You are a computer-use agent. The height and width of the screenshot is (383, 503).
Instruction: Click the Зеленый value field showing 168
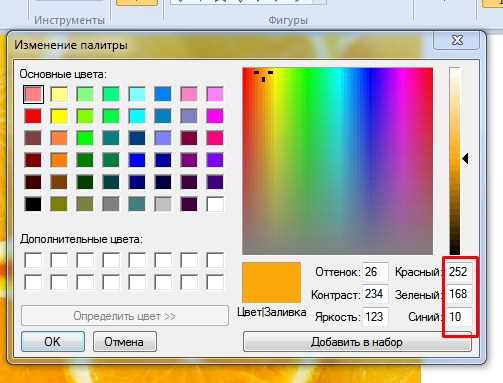459,294
